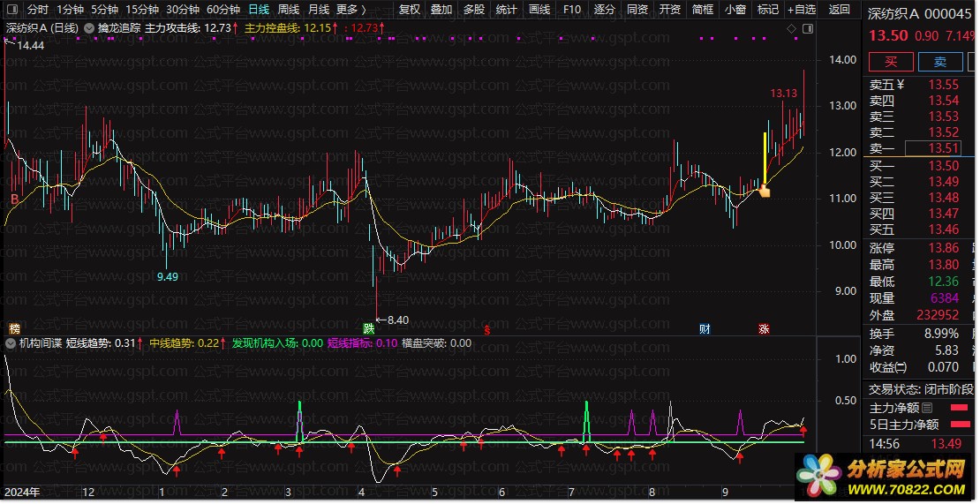Click the red 主力净额 bar indicator

coord(959,408)
